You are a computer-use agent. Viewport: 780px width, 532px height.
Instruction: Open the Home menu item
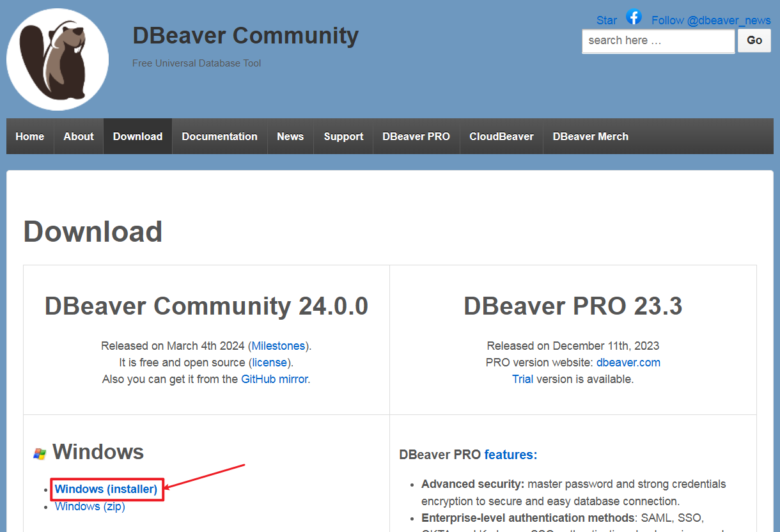[x=30, y=136]
